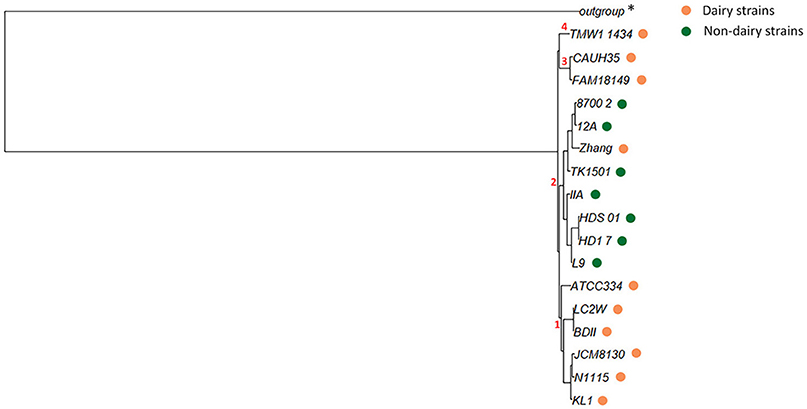Viewport: 807px width, 409px height.
Task: Click the KL1 strain label
Action: [582, 401]
